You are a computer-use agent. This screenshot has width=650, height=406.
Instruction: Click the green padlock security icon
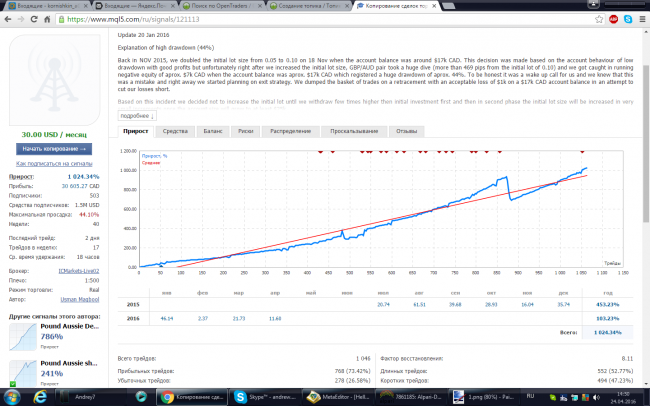pyautogui.click(x=62, y=19)
